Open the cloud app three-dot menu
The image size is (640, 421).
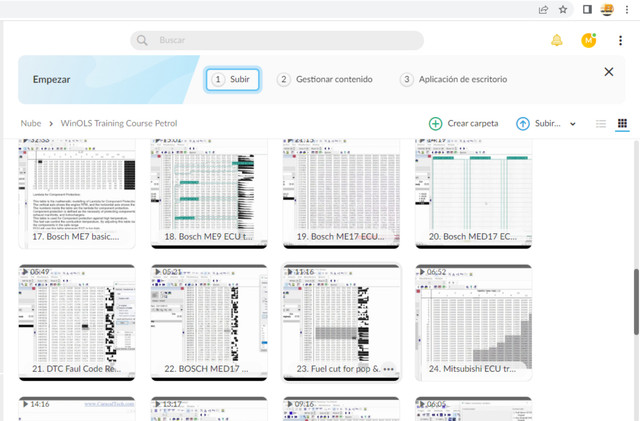click(x=620, y=40)
